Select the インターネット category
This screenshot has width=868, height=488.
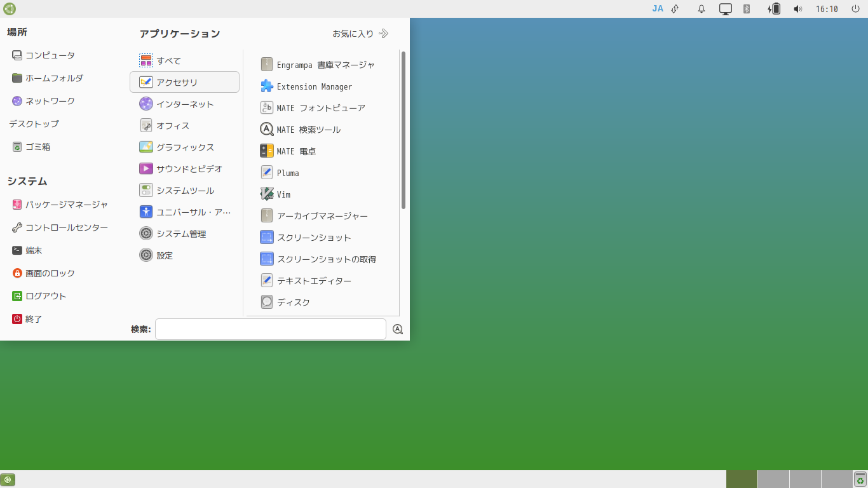coord(184,104)
